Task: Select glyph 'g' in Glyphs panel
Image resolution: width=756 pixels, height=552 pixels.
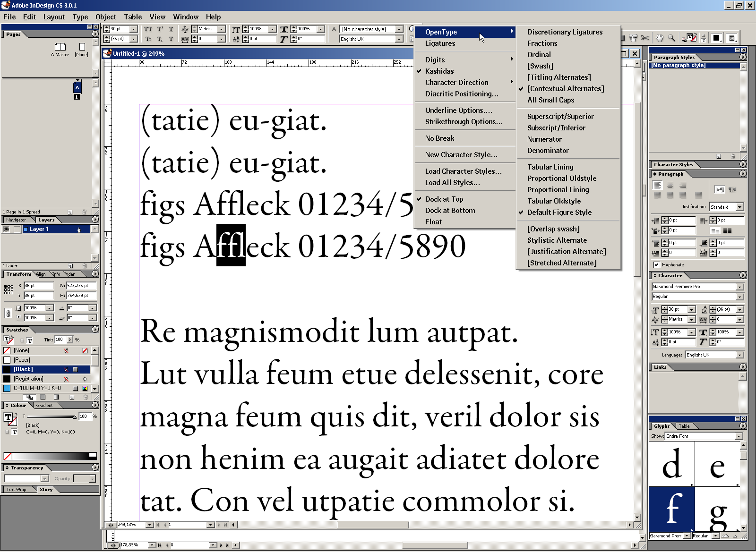Action: (x=717, y=510)
